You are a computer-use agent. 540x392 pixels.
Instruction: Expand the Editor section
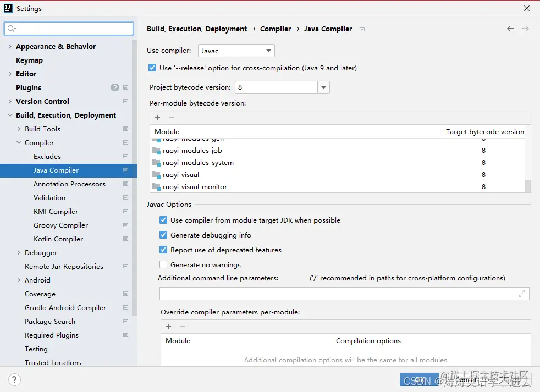(10, 74)
